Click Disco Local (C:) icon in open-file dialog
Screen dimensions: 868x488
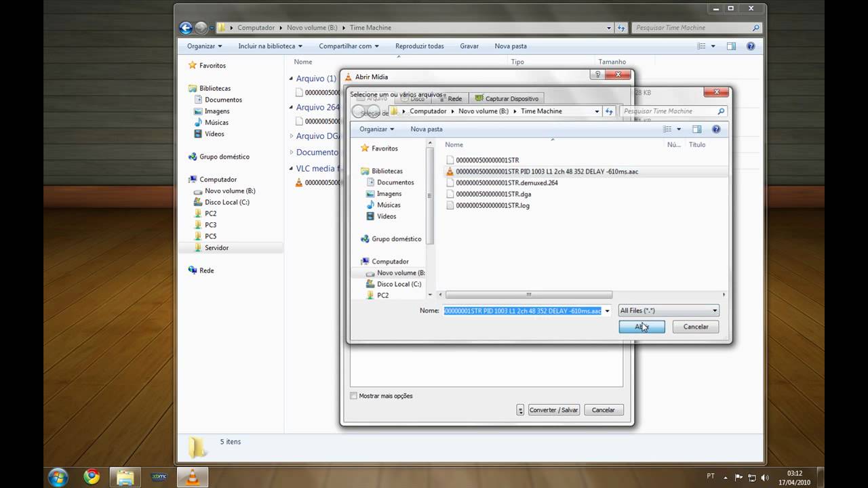pos(370,284)
